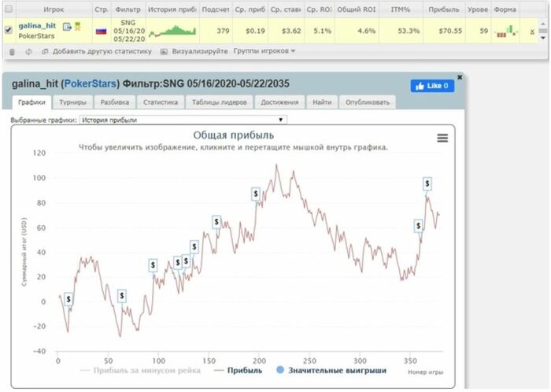The width and height of the screenshot is (551, 392).
Task: Click the player notes icon beside galina_hit
Action: 67,26
